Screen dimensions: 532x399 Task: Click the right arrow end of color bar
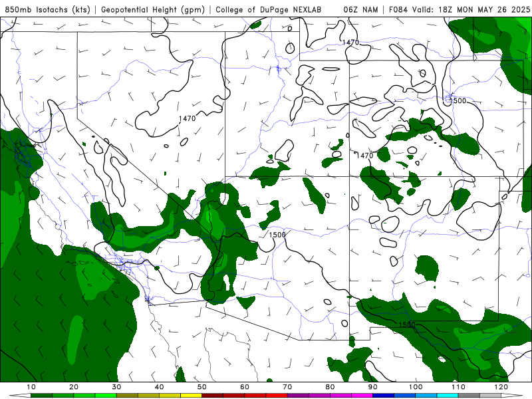coord(512,396)
